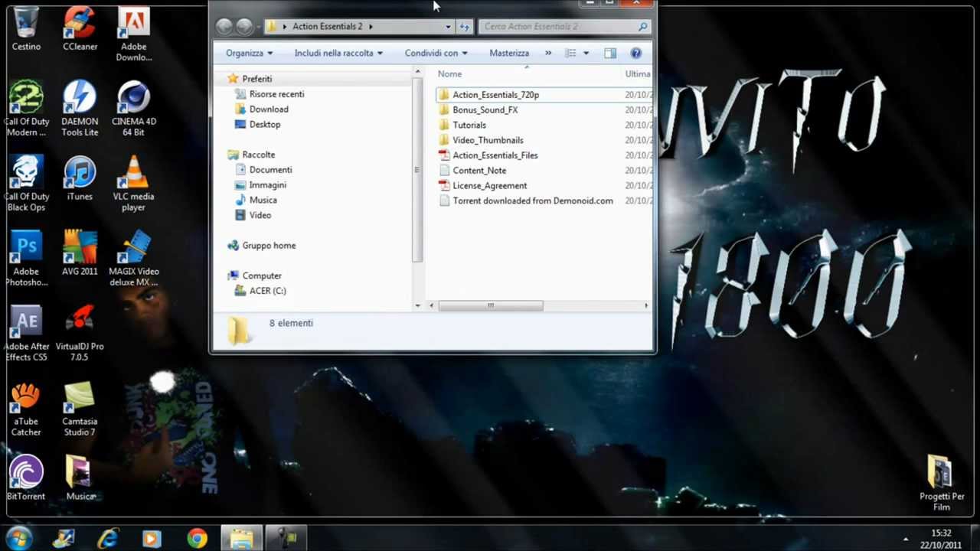980x551 pixels.
Task: Click the search field Cerca Action Essentials 2
Action: coord(564,26)
